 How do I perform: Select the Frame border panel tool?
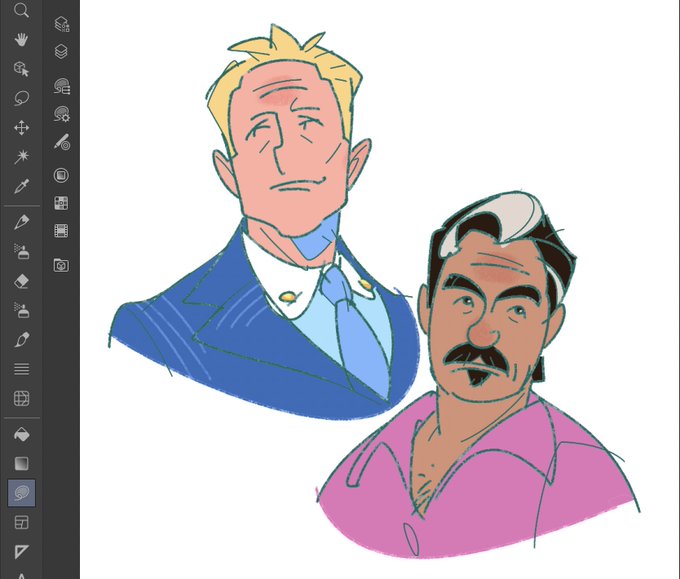coord(21,523)
